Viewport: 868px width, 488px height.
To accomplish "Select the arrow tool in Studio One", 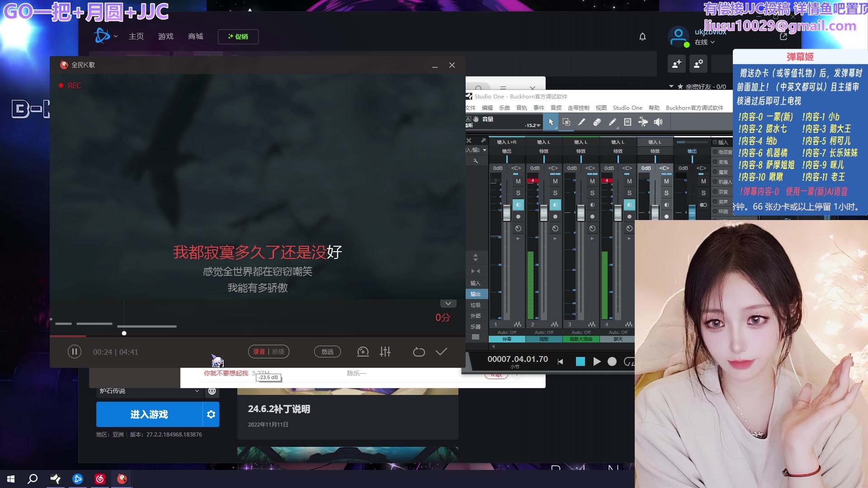I will click(x=551, y=122).
